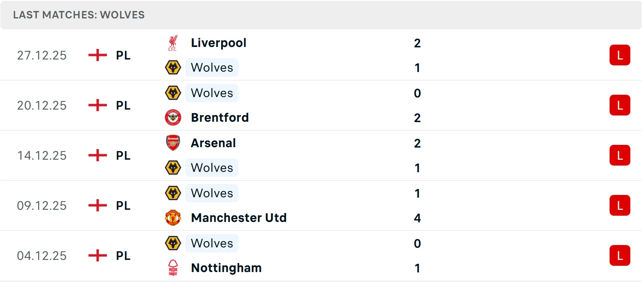This screenshot has height=283, width=644.
Task: Click the loss badge for Brentford match
Action: (x=619, y=105)
